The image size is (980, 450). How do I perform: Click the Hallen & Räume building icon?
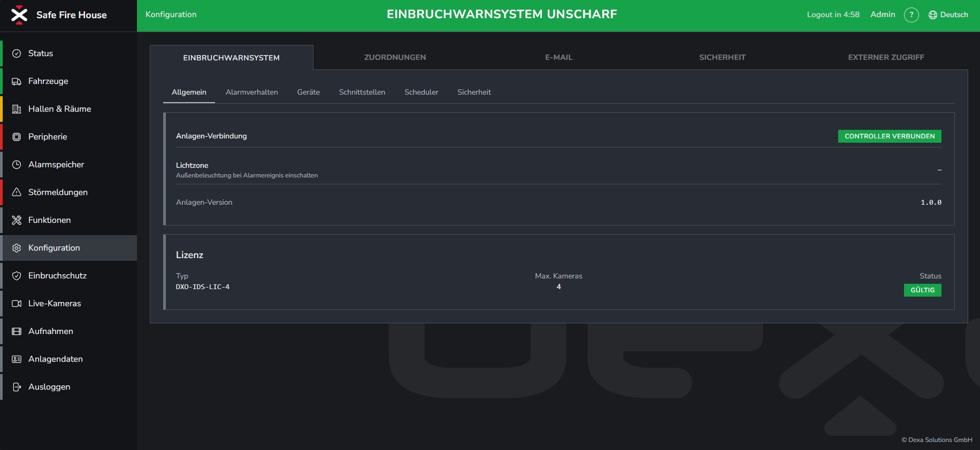(x=17, y=109)
